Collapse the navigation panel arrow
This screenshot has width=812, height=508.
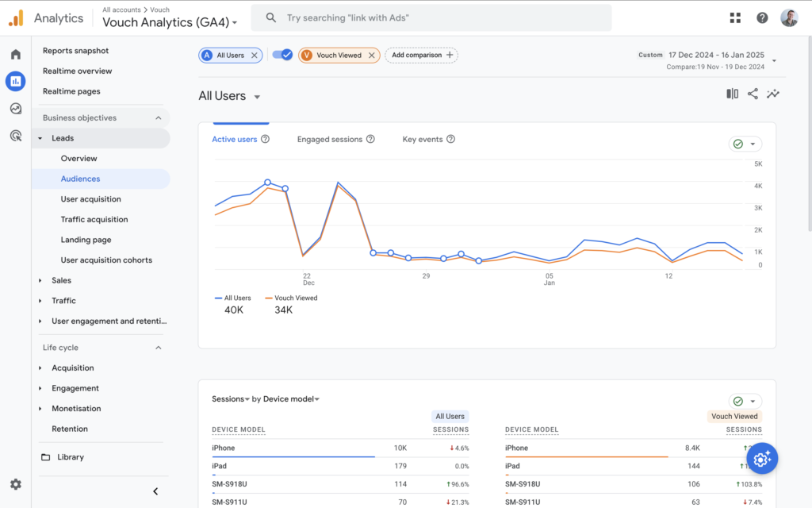[x=155, y=491]
